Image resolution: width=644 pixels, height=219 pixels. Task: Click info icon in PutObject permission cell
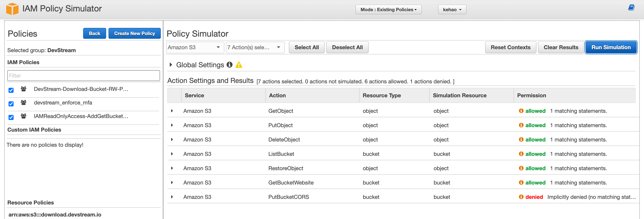[x=521, y=125]
